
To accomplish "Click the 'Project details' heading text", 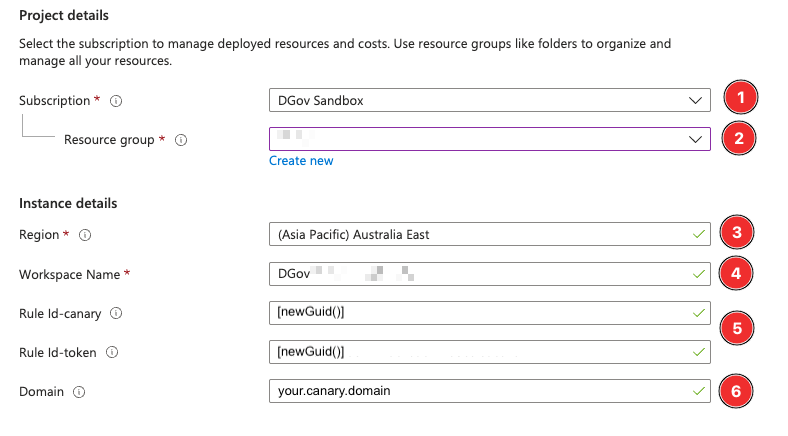I will 64,16.
